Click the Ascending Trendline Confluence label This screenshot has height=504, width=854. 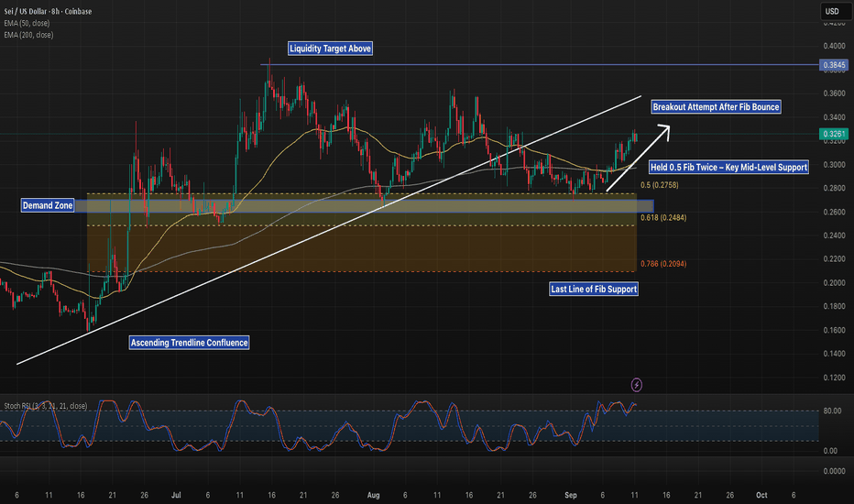pyautogui.click(x=189, y=343)
